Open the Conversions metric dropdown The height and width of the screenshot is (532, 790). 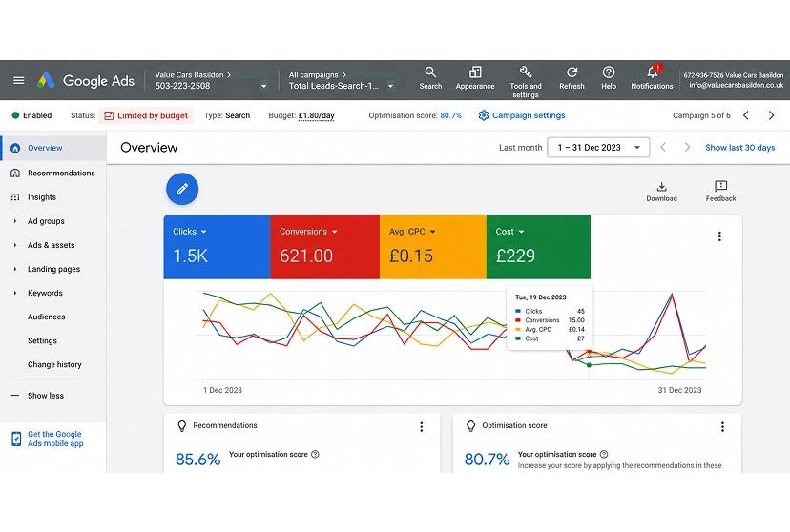[x=308, y=232]
